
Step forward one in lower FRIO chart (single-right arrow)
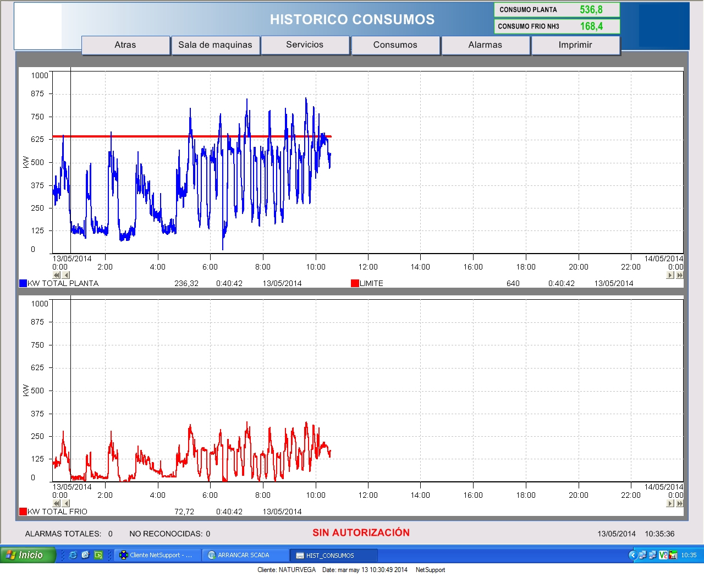tap(670, 503)
